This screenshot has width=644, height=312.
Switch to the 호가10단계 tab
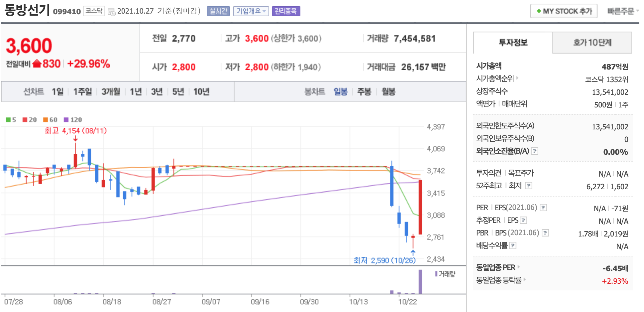click(592, 43)
